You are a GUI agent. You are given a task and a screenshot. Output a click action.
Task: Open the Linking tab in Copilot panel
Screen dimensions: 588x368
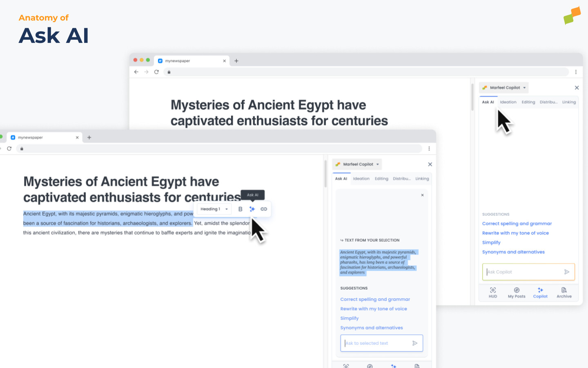pyautogui.click(x=569, y=102)
